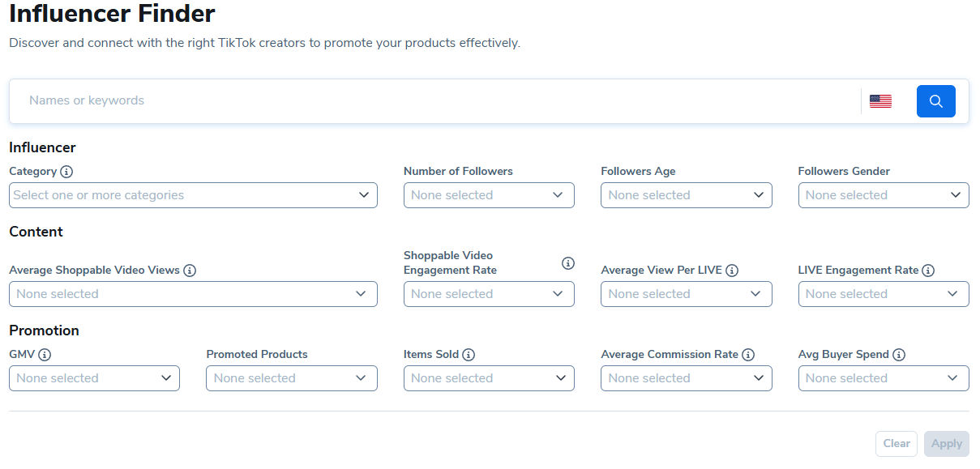The height and width of the screenshot is (469, 980).
Task: Open the Category dropdown
Action: click(x=193, y=195)
